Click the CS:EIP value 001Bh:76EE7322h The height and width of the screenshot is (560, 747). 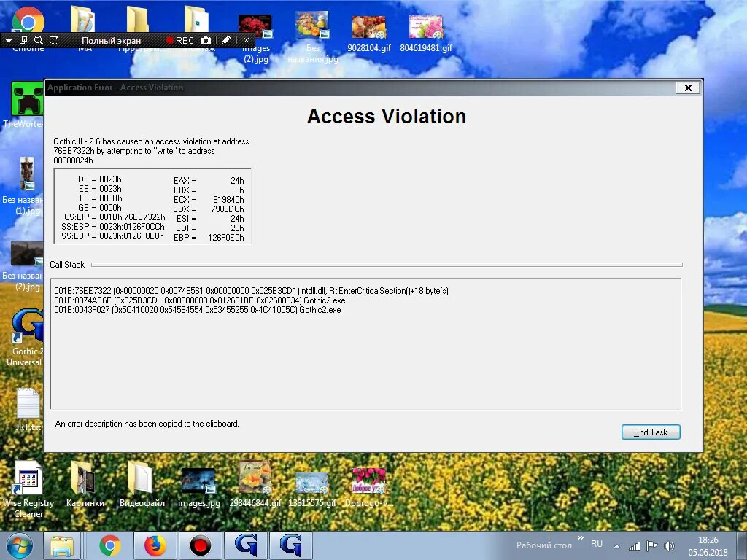coord(133,217)
